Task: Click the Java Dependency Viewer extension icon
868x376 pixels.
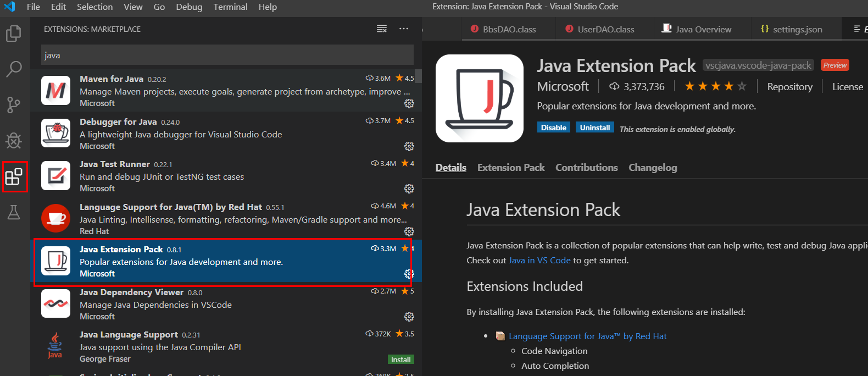Action: point(55,303)
